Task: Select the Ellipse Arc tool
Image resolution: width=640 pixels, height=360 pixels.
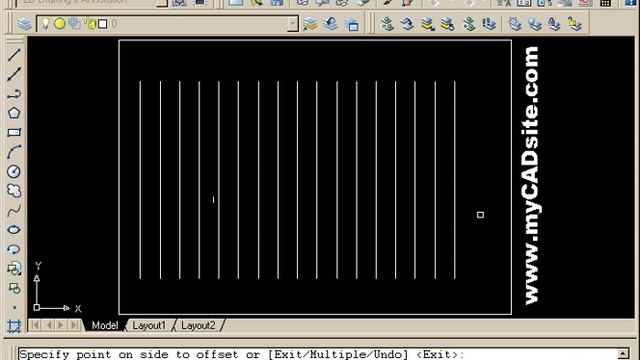Action: tap(14, 249)
